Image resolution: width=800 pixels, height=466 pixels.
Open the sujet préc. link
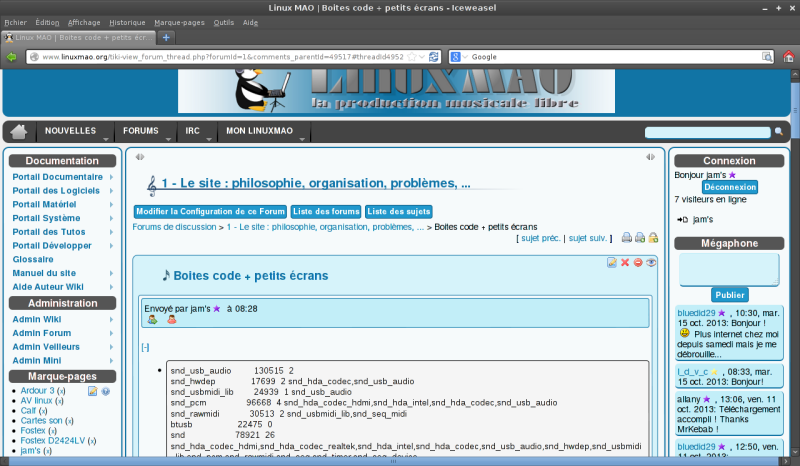[x=540, y=238]
